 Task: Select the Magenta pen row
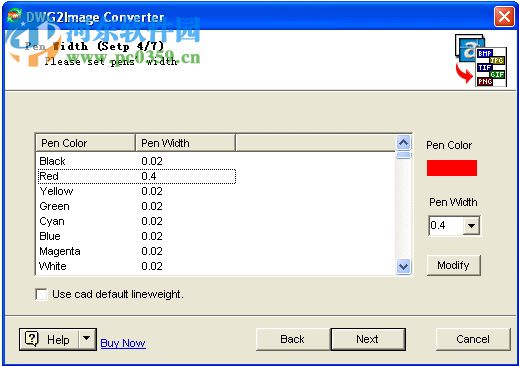point(137,251)
